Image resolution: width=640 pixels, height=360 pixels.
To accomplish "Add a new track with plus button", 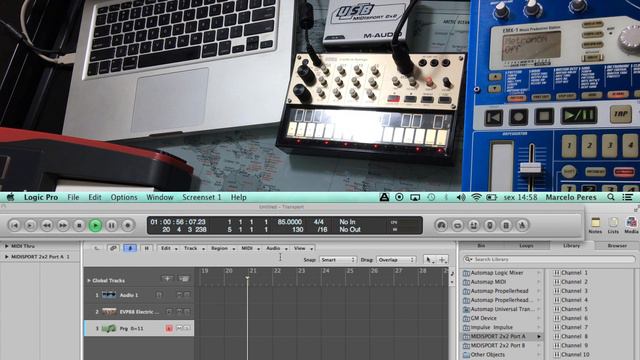I will click(x=167, y=279).
